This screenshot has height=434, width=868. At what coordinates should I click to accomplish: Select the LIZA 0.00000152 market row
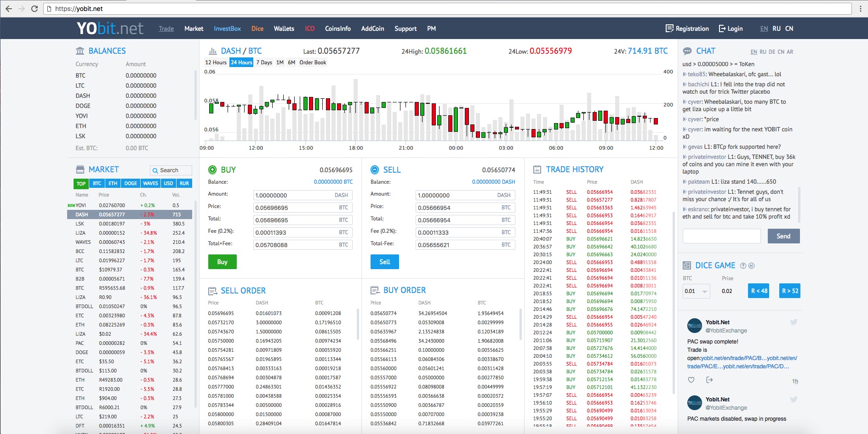click(x=130, y=233)
